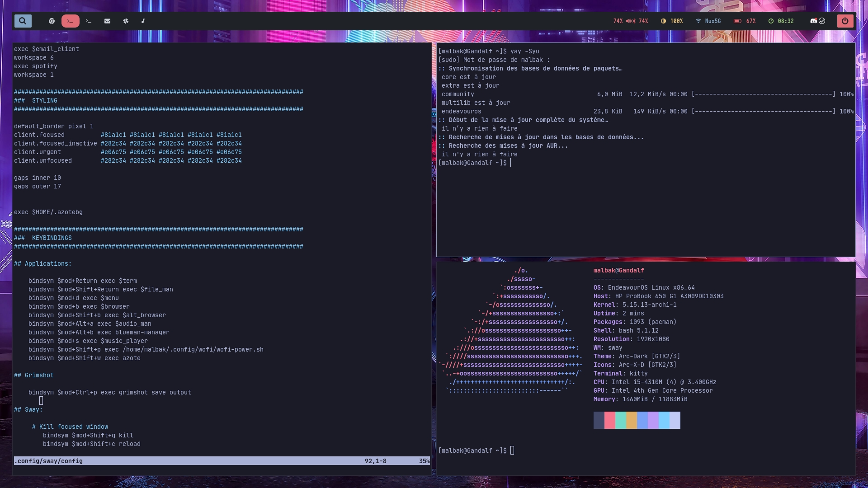Screen dimensions: 868x488
Task: Click the 08:32 clock module
Action: tap(781, 21)
